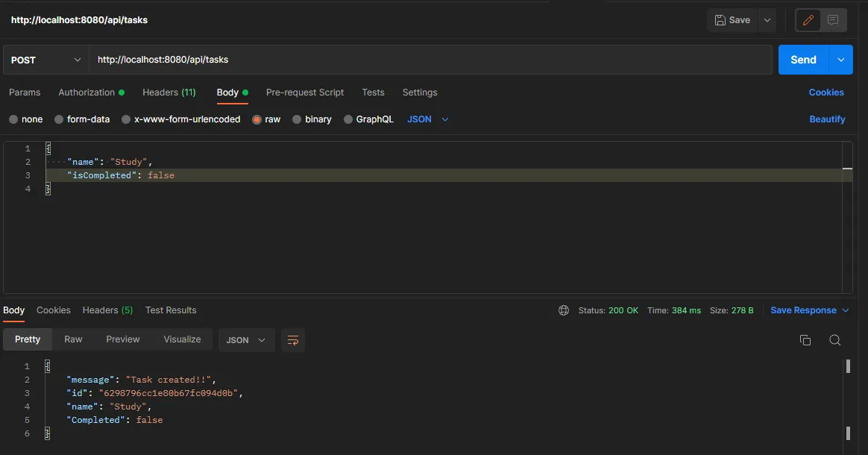Copy response using the copy icon
868x455 pixels.
pos(805,340)
